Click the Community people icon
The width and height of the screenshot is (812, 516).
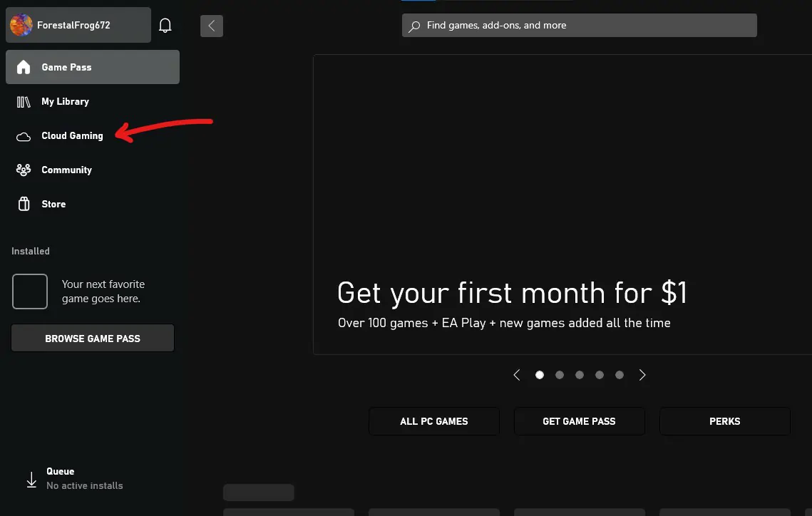click(24, 170)
